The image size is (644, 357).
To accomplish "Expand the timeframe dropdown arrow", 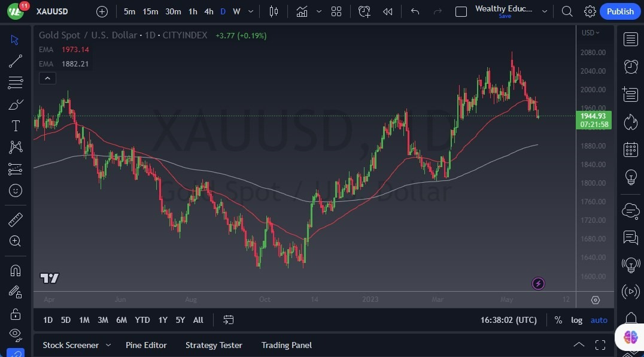I will (x=251, y=11).
